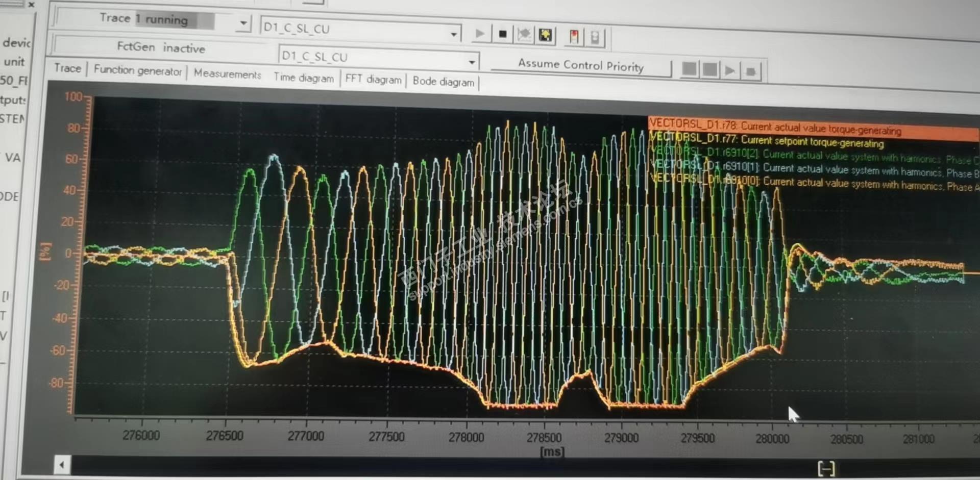Image resolution: width=980 pixels, height=480 pixels.
Task: Click the yellow arrow toolbar icon
Action: 546,35
